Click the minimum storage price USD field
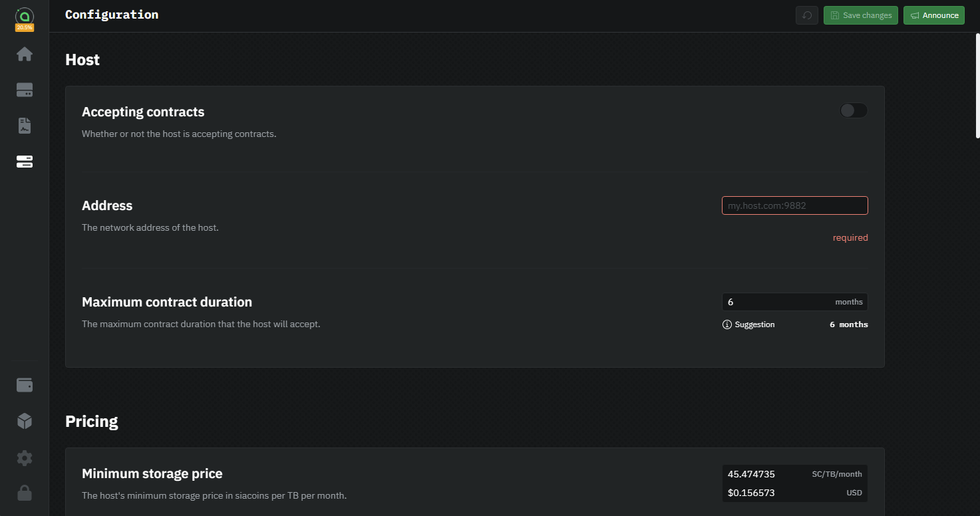Screen dimensions: 980x516 coord(765,493)
